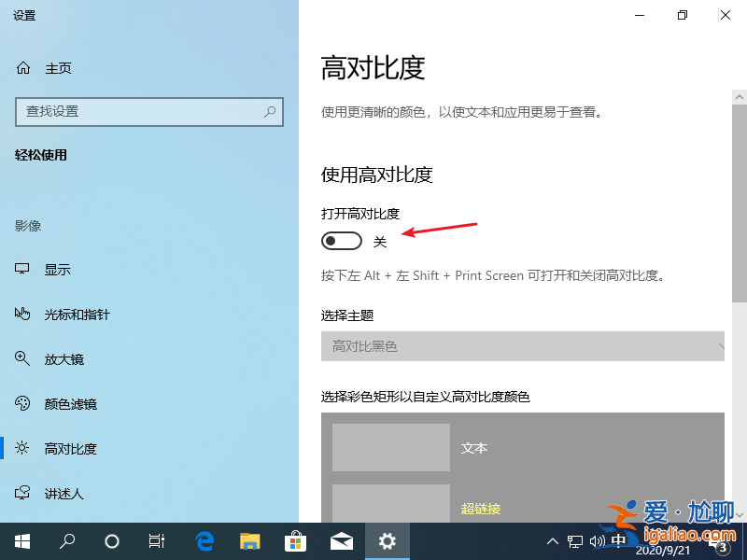
Task: Open the volume control in the tray
Action: (598, 540)
